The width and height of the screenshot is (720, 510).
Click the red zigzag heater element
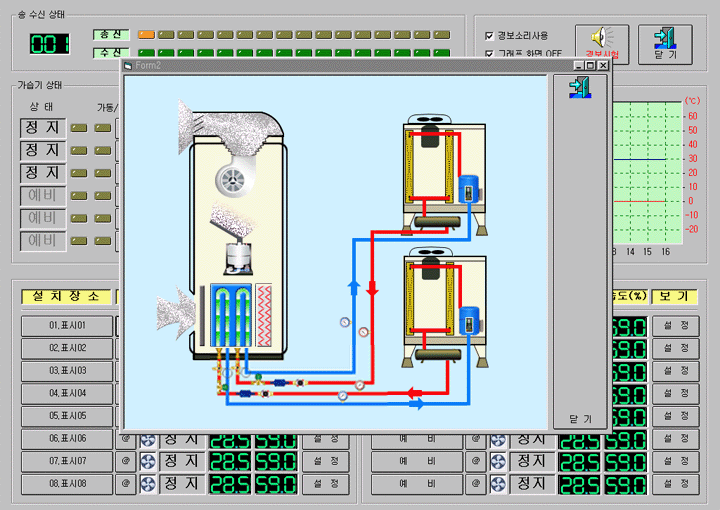tap(265, 316)
